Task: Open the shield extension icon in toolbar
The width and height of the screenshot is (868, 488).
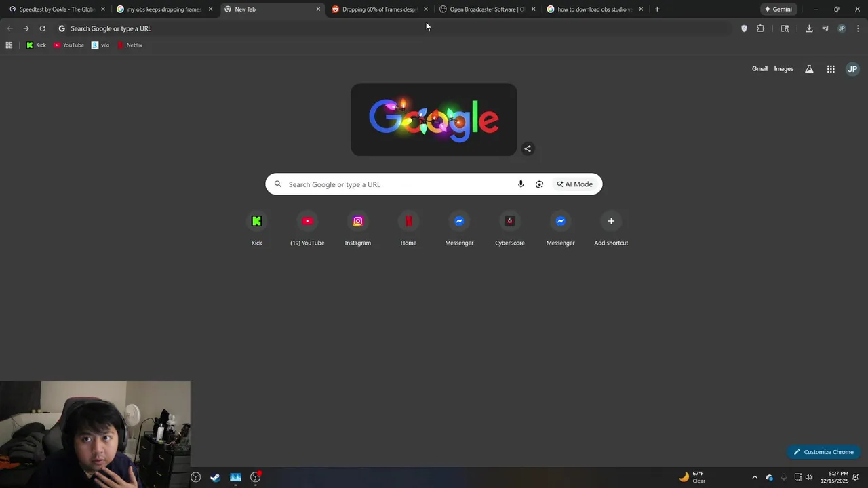Action: click(744, 28)
